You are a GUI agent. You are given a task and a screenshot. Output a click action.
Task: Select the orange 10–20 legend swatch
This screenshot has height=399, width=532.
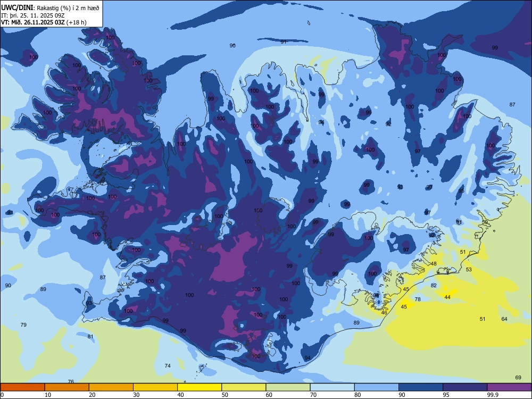point(67,387)
